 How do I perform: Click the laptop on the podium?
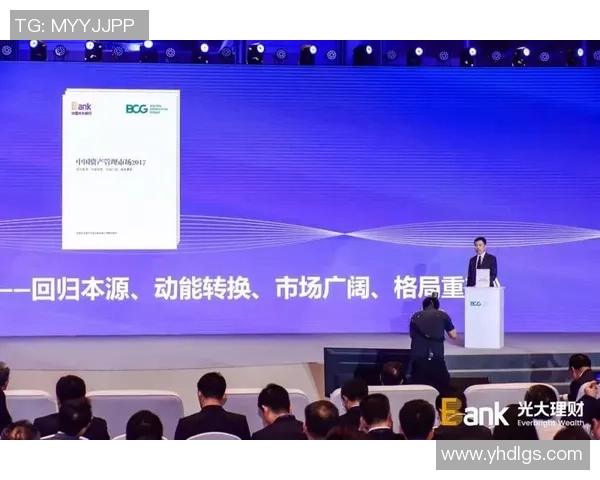(x=482, y=278)
